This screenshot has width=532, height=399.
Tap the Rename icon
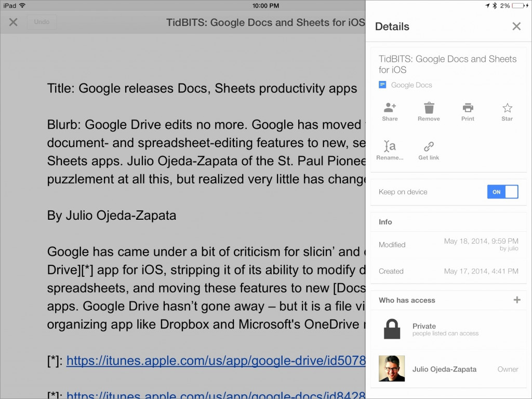[x=390, y=147]
